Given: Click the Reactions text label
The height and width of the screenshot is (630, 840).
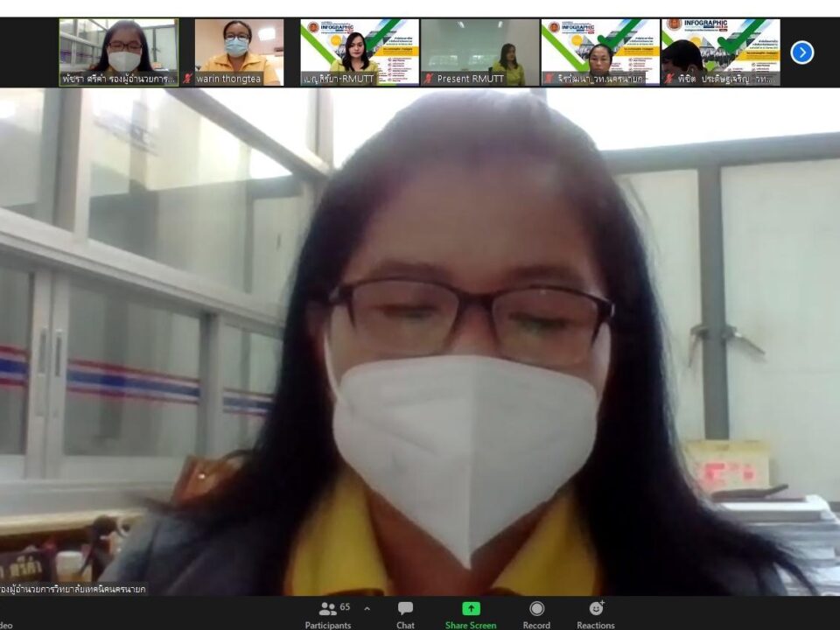Looking at the screenshot, I should (596, 625).
